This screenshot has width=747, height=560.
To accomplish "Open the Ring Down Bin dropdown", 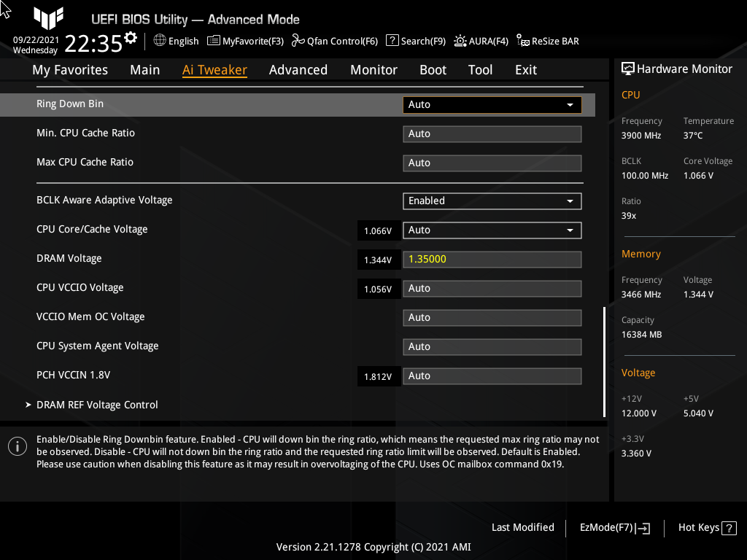I will (492, 105).
